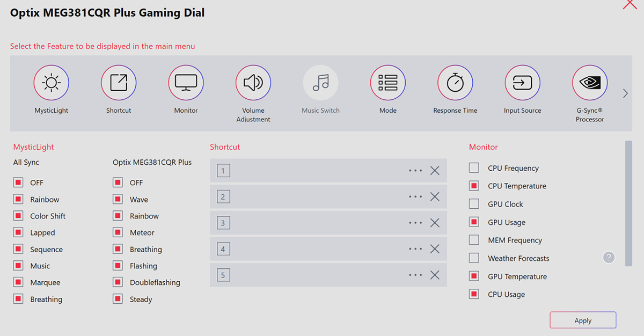The width and height of the screenshot is (644, 336).
Task: Open more options for shortcut 2
Action: coord(415,196)
